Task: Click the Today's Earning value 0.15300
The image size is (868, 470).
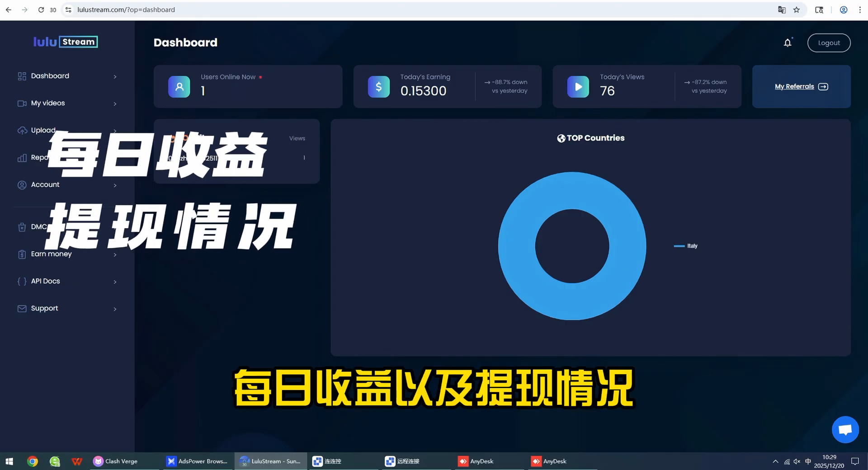Action: pos(423,91)
